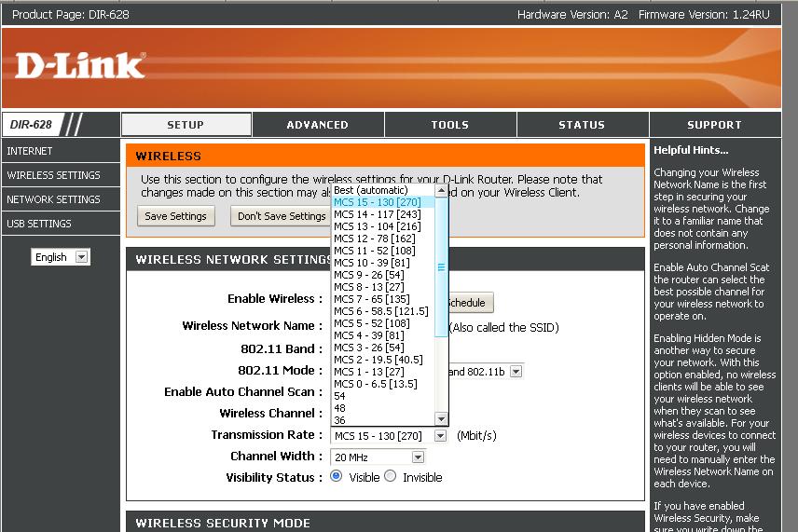Viewport: 798px width, 532px height.
Task: Open the 802.11 Mode dropdown arrow
Action: click(516, 372)
